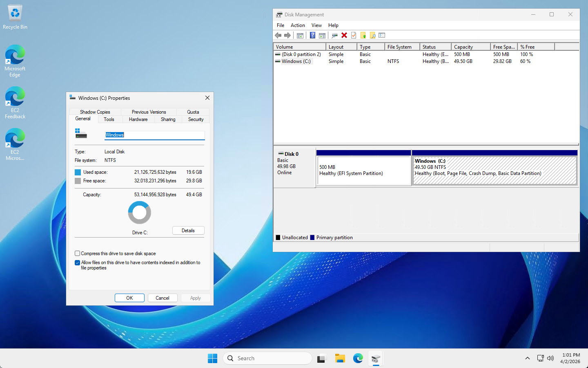The height and width of the screenshot is (368, 588).
Task: Open the View menu in Disk Management
Action: coord(316,25)
